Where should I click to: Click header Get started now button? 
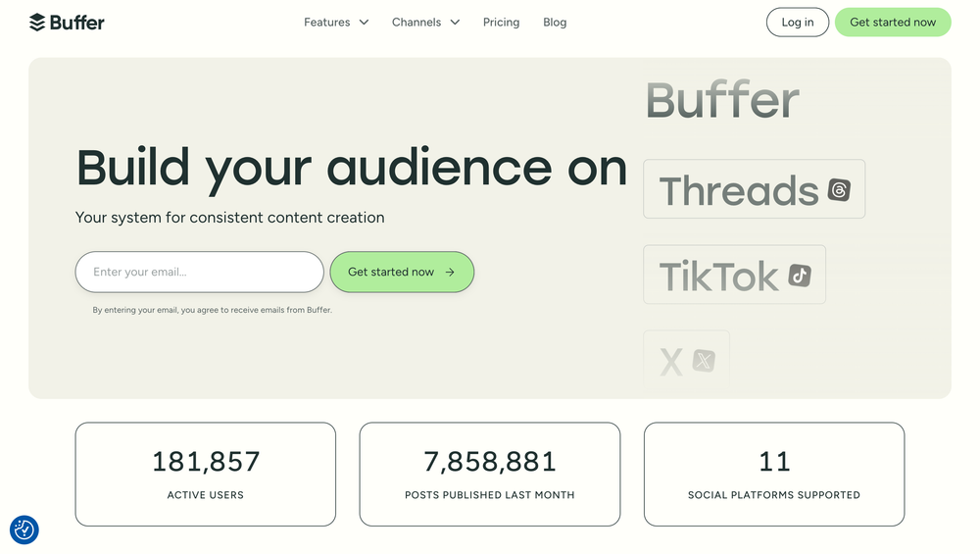[893, 22]
